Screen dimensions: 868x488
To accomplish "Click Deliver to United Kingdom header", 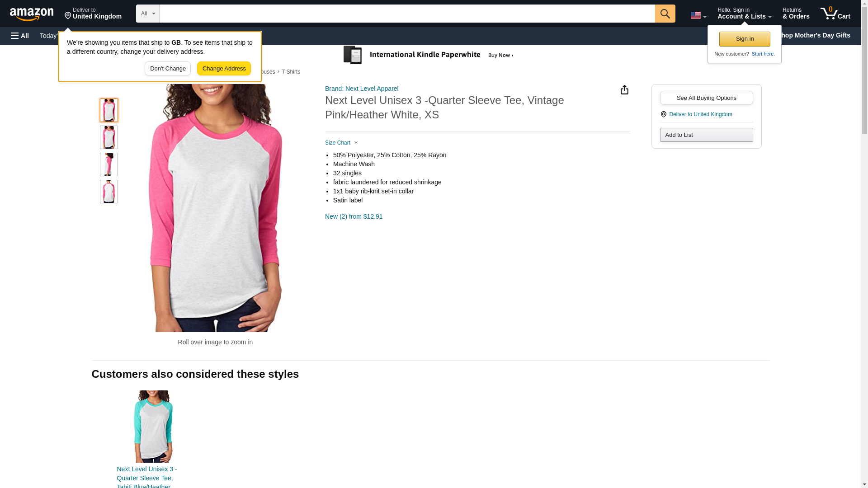I will [x=93, y=14].
